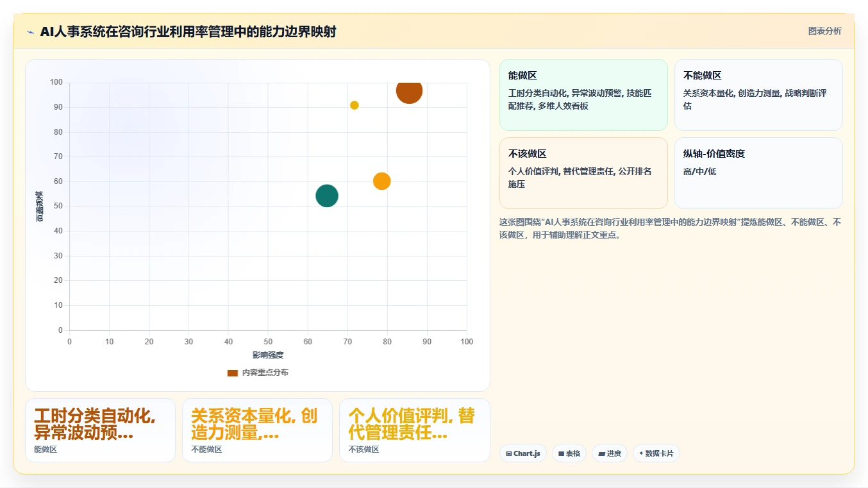Click the card title AI人事系统在咨询行业利用率管理中的能力边界映射
Viewport: 868px width, 488px height.
188,31
